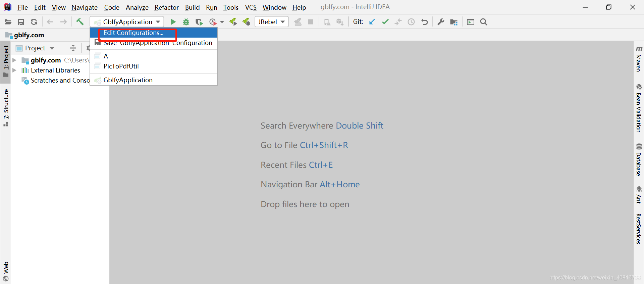Click the Profiler run icon
This screenshot has height=284, width=644.
click(213, 22)
